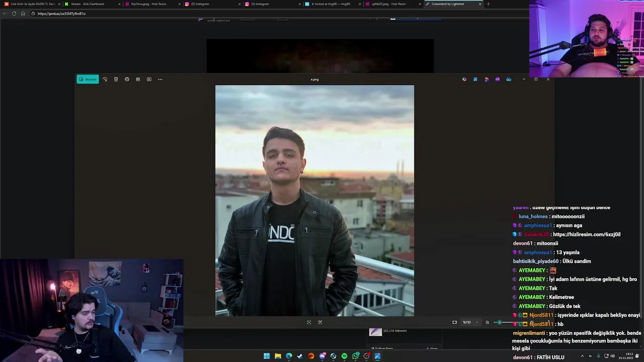Open the colorful Copilot-style icon in Photos title bar
This screenshot has height=362, width=644.
[x=464, y=79]
